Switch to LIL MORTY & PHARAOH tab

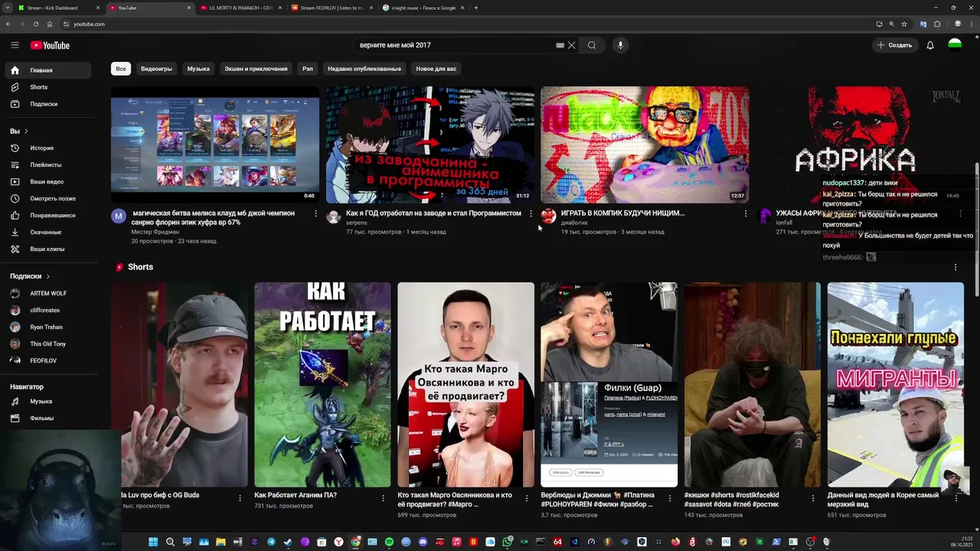click(241, 8)
